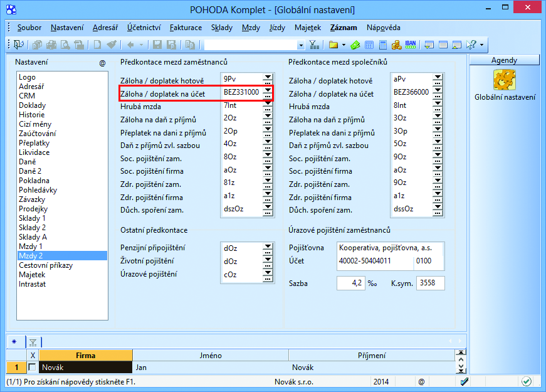Click the Pojišťovna field Kooperativa

(x=390, y=248)
